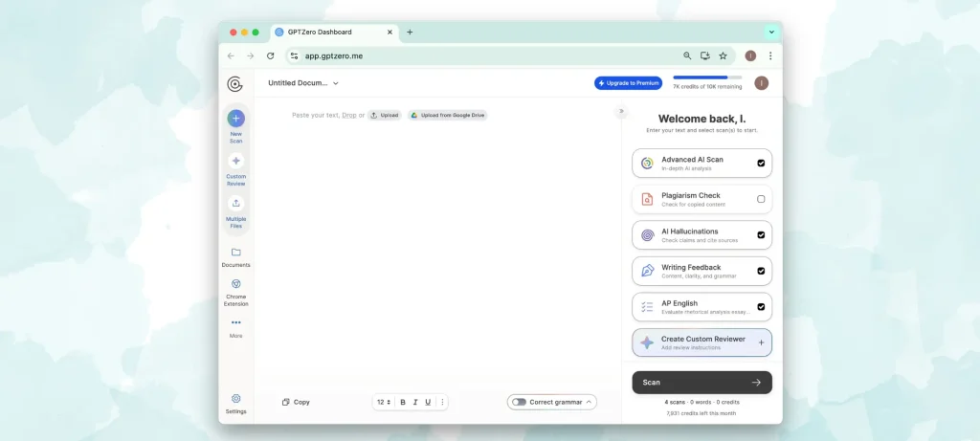
Task: Open Multiple Files upload in sidebar
Action: click(x=235, y=212)
